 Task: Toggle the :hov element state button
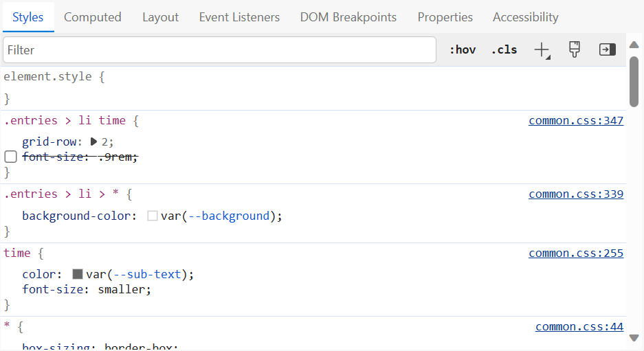pyautogui.click(x=463, y=49)
